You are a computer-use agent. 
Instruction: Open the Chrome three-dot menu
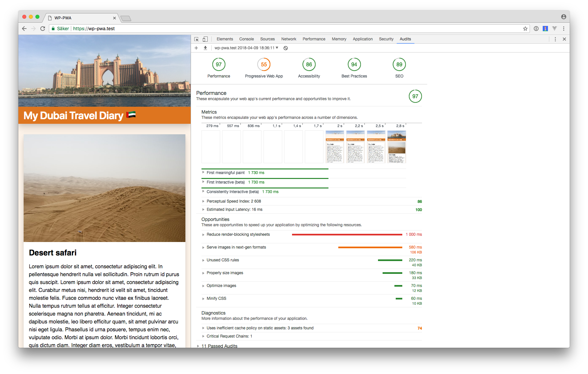[564, 29]
